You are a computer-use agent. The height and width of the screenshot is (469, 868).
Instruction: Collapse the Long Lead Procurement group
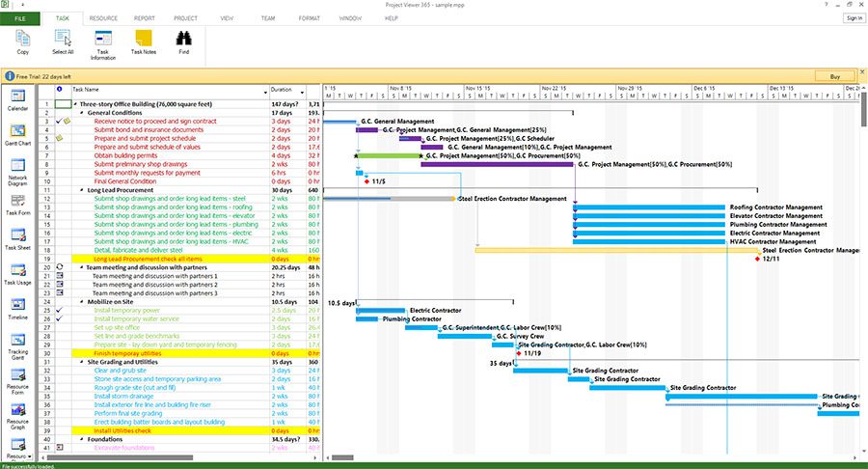tap(83, 190)
